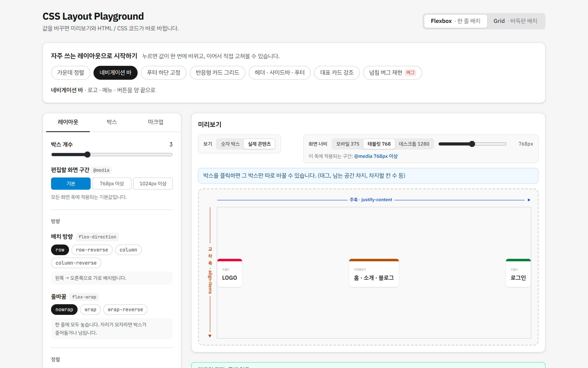
Task: Show 숫자 박스 in preview
Action: coord(230,144)
